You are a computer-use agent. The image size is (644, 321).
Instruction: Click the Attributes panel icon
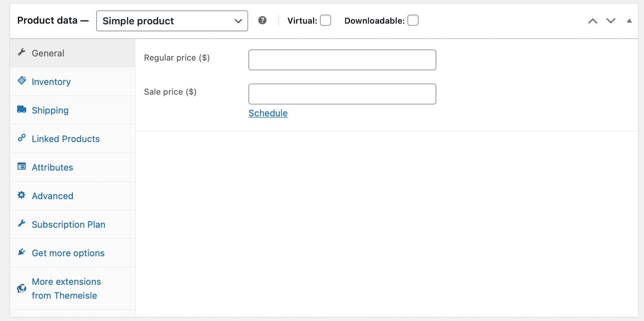tap(22, 166)
